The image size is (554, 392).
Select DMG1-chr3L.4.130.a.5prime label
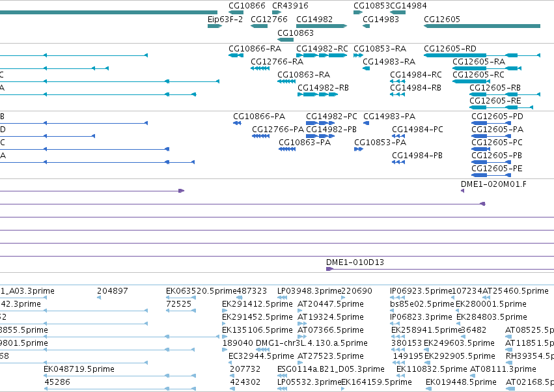coord(312,344)
